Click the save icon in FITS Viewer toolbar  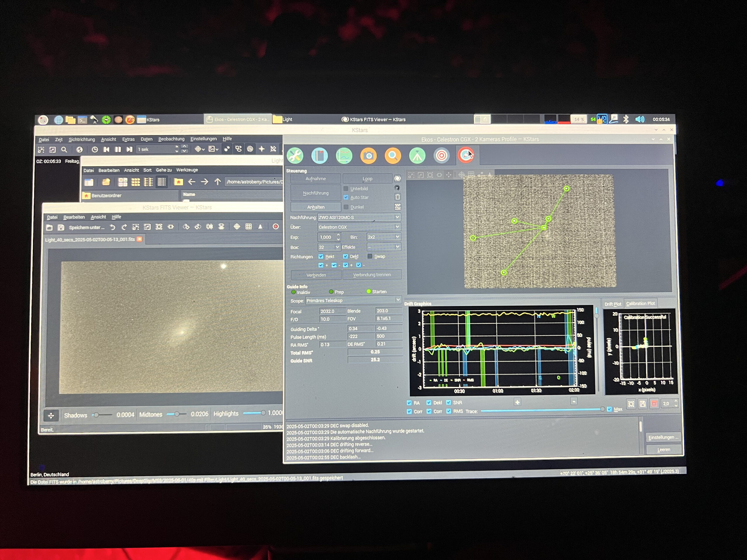pos(61,228)
